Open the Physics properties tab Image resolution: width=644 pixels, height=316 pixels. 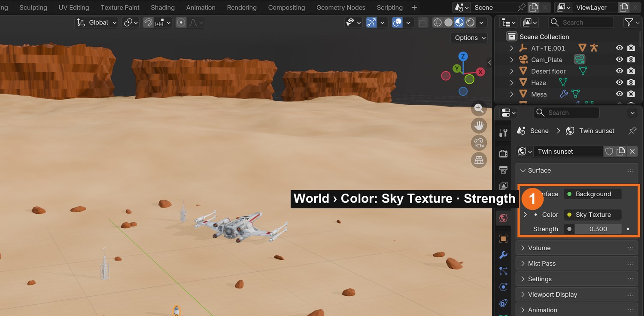coord(503,287)
